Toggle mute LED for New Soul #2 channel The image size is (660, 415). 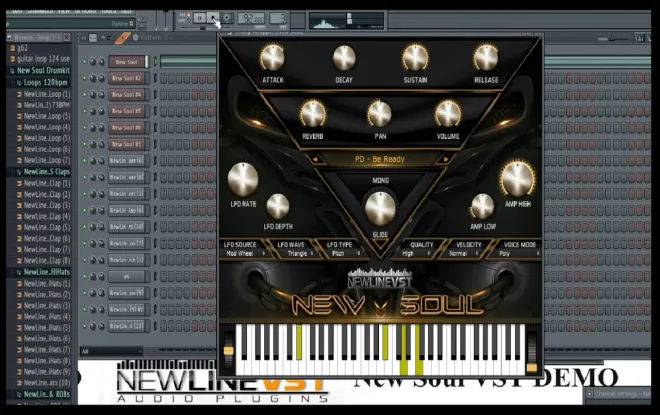pos(84,78)
